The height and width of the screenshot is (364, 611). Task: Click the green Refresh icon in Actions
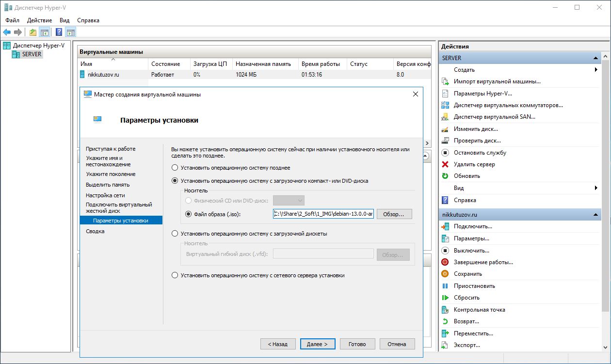(x=445, y=176)
